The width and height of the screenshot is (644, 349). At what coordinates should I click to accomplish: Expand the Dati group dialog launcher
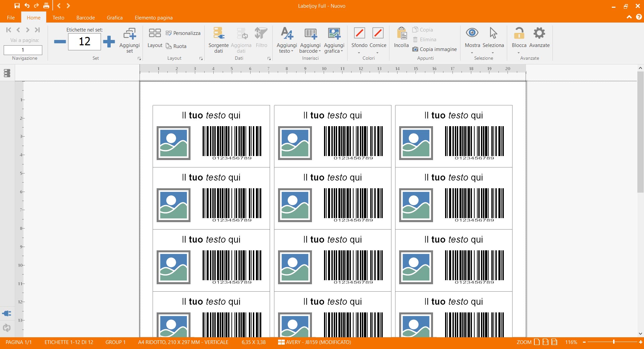(x=269, y=58)
